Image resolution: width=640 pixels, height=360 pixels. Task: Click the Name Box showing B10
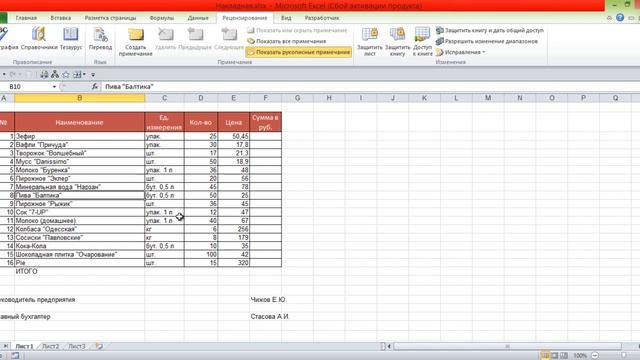26,87
